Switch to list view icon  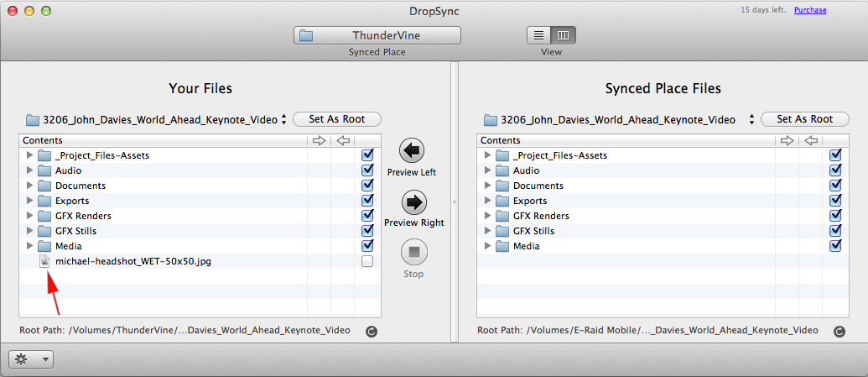pos(538,35)
